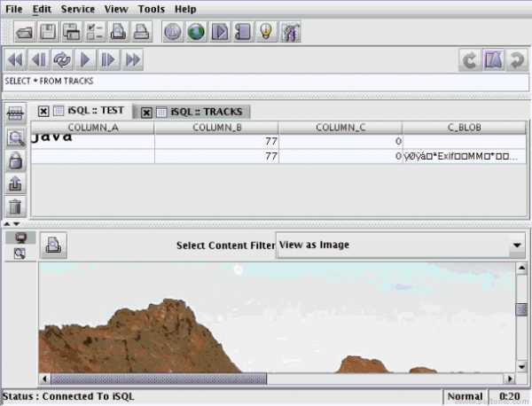Screen dimensions: 532x406
Task: Click the refresh cycle arrows icon
Action: [62, 60]
